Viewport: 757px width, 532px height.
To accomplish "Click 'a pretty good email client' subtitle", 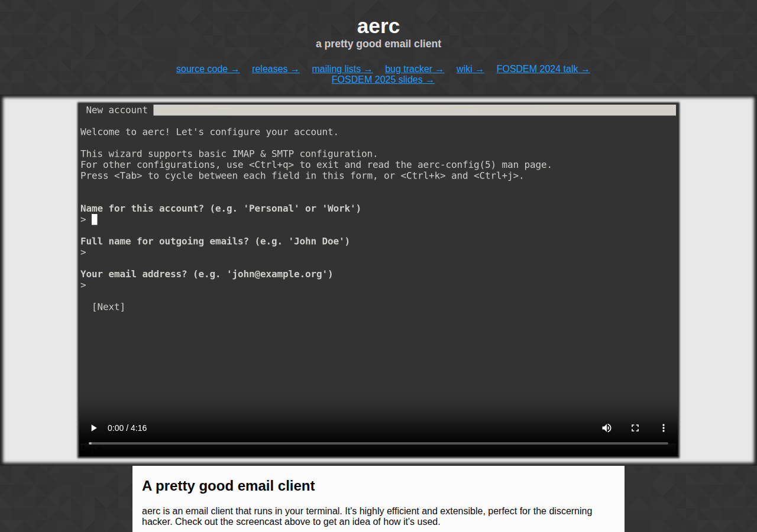I will click(x=378, y=44).
